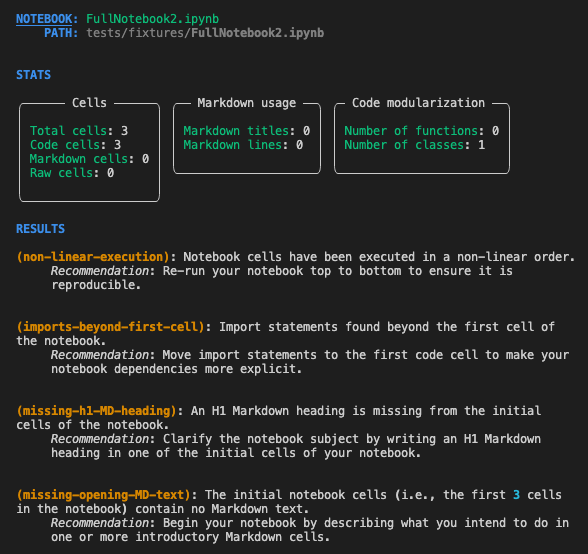
Task: Click the (non-linear-execution) rule tag
Action: [x=93, y=257]
